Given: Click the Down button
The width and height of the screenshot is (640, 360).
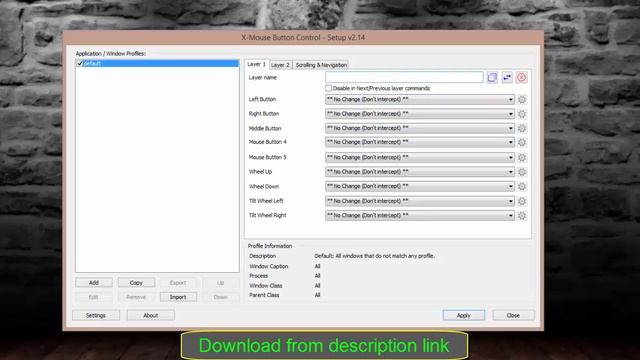Looking at the screenshot, I should (x=220, y=297).
